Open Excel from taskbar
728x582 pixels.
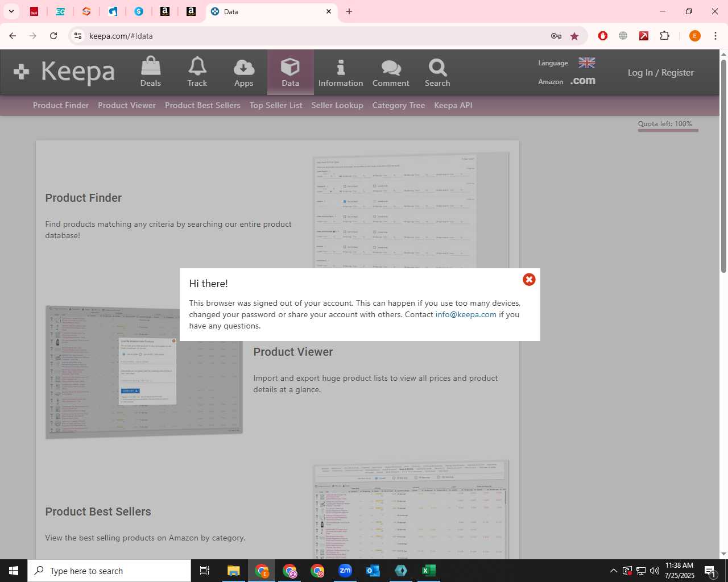(x=429, y=571)
